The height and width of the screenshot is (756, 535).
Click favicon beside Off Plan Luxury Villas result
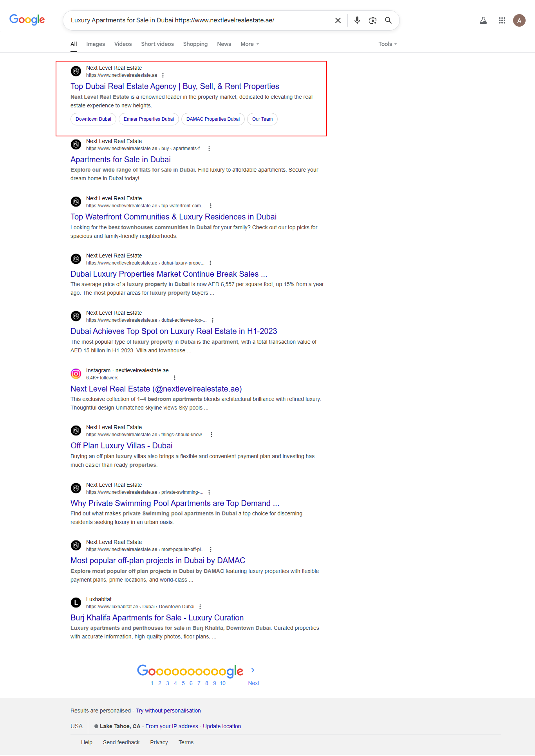(76, 431)
